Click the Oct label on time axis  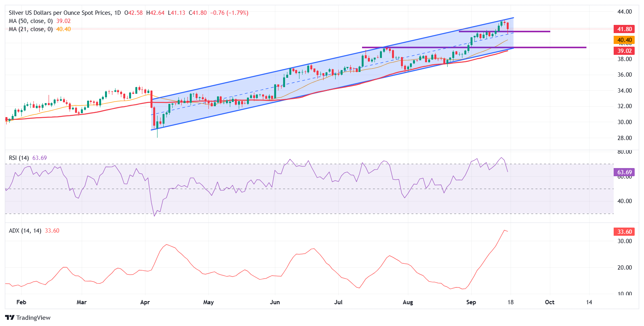click(x=549, y=302)
